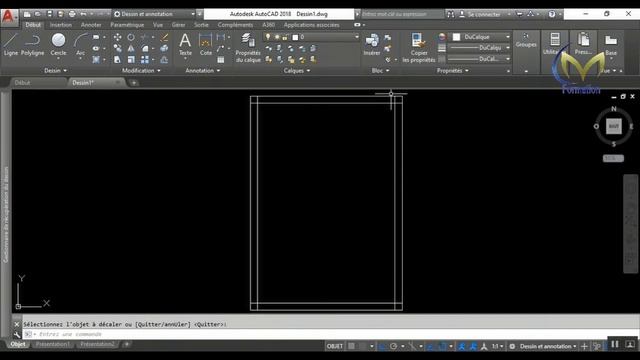Expand the Propriétés panel

tap(453, 71)
